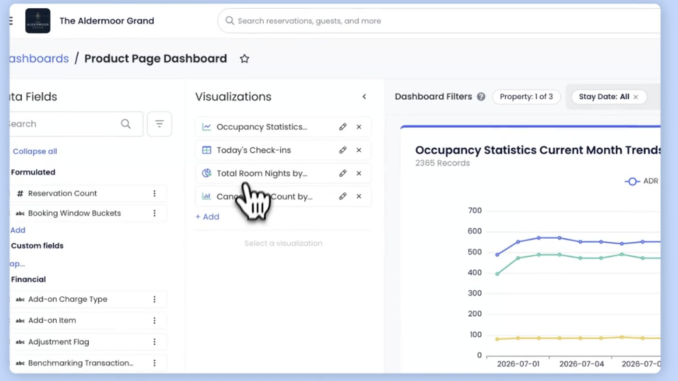Click the Custom fields section header

(x=37, y=246)
